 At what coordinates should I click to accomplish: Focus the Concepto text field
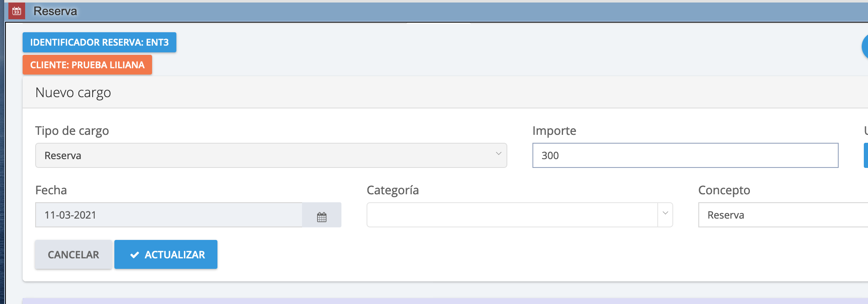pyautogui.click(x=783, y=215)
